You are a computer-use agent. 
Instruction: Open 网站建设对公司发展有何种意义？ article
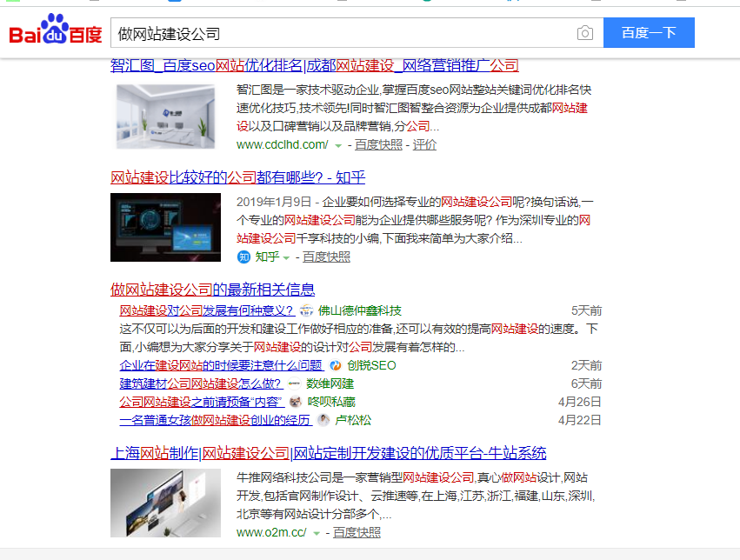[207, 311]
